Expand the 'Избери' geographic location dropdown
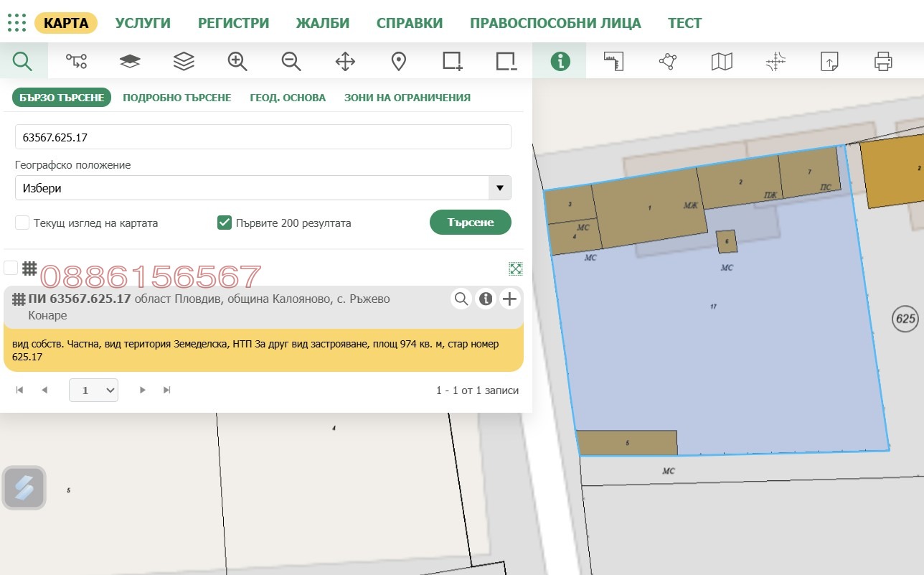This screenshot has height=575, width=924. click(x=499, y=188)
